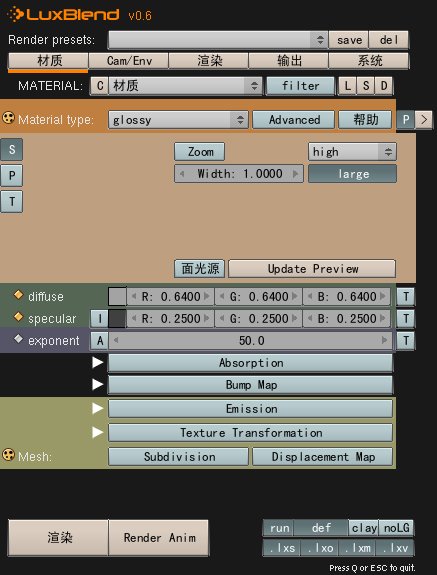Click the Render Anim button
This screenshot has height=575, width=437.
(159, 538)
